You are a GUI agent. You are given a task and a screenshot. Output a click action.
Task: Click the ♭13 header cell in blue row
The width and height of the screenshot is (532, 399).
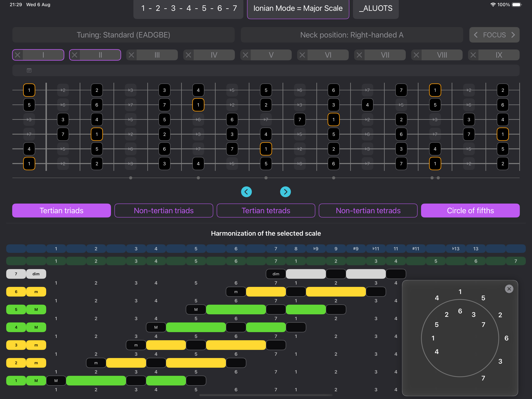pyautogui.click(x=456, y=249)
